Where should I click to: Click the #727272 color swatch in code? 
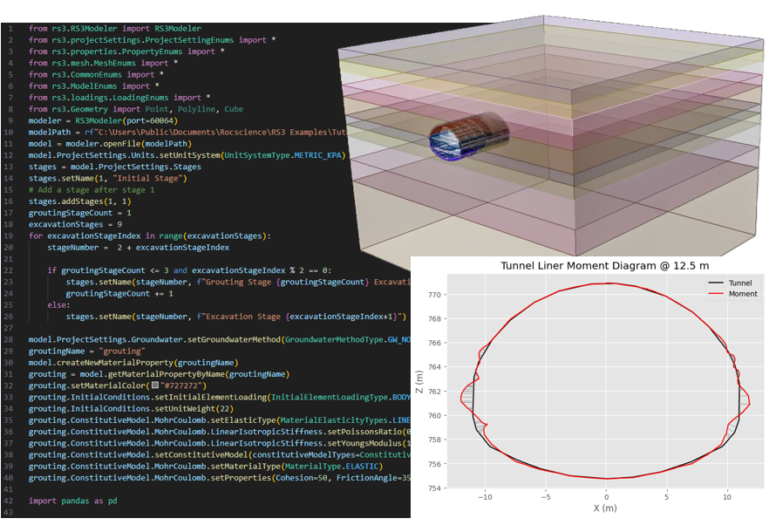[155, 385]
